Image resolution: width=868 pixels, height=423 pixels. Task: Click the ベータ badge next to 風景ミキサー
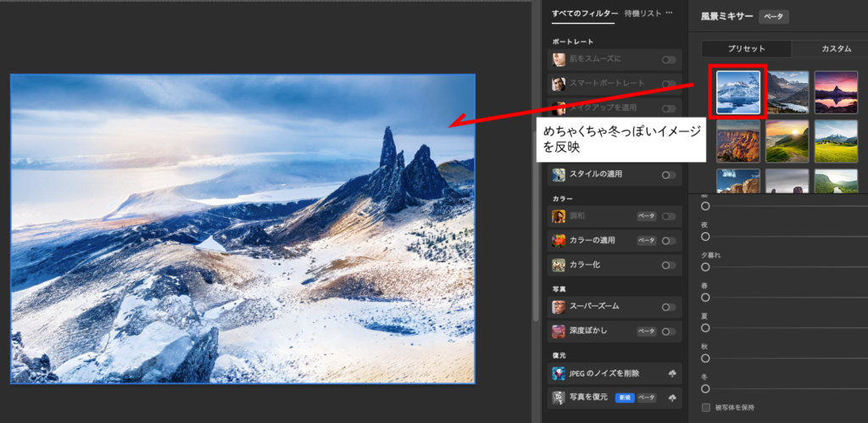tap(773, 17)
